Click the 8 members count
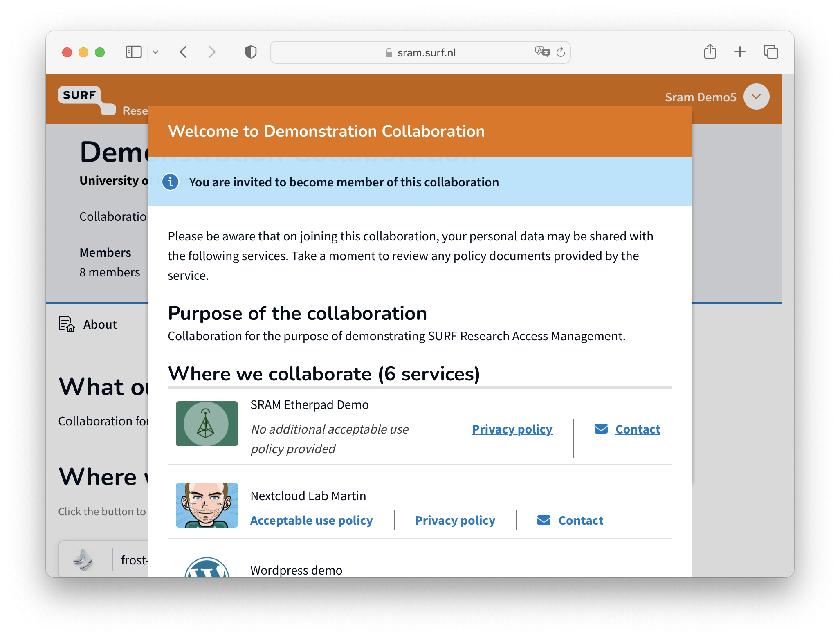This screenshot has width=840, height=638. 110,272
